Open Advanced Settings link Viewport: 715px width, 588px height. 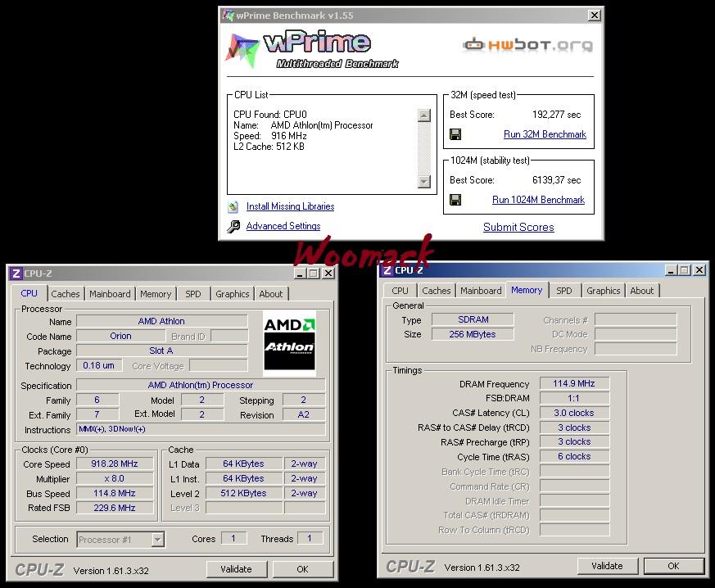[x=283, y=226]
